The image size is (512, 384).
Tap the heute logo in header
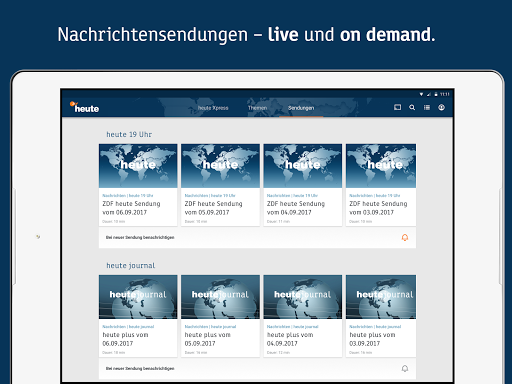(x=84, y=107)
